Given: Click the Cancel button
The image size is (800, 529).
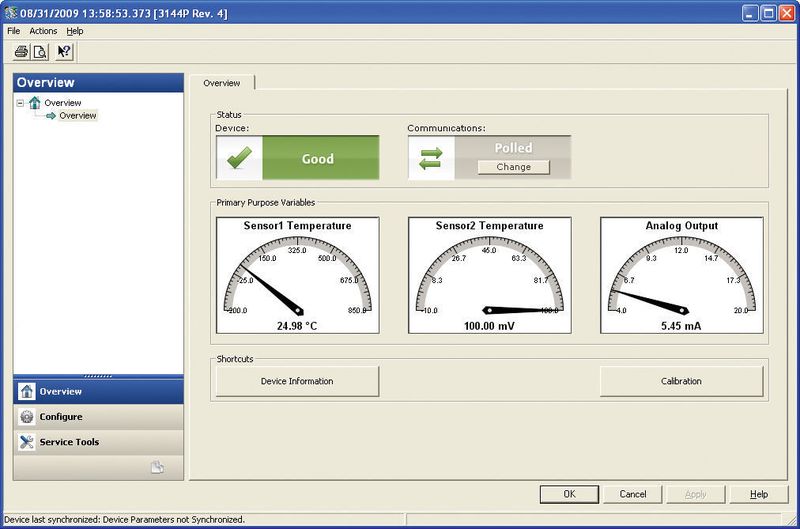Looking at the screenshot, I should pos(632,494).
